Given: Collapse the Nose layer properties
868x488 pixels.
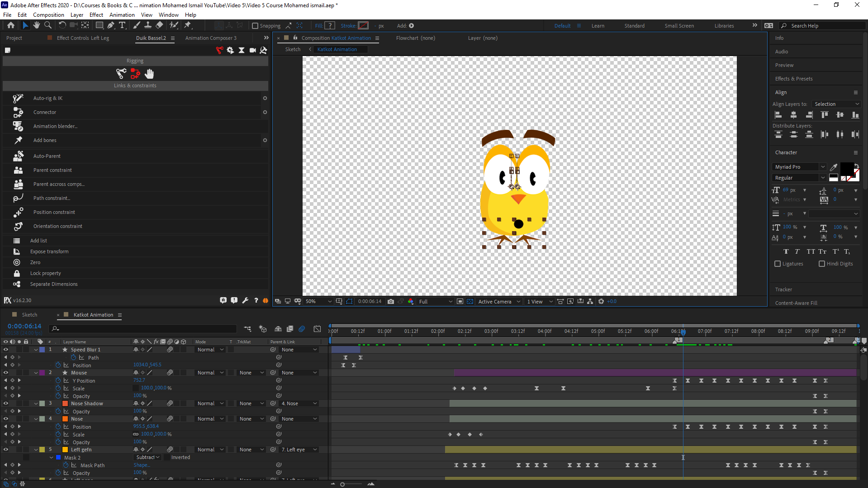Looking at the screenshot, I should coord(36,419).
